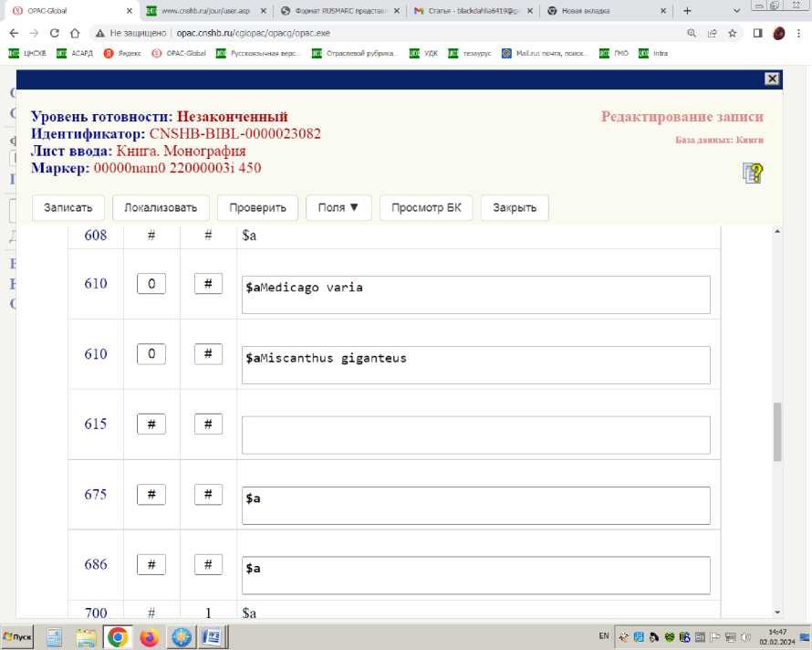Open the Отраслевой рубрика bookmark
Screen dimensions: 812x650
[x=355, y=53]
